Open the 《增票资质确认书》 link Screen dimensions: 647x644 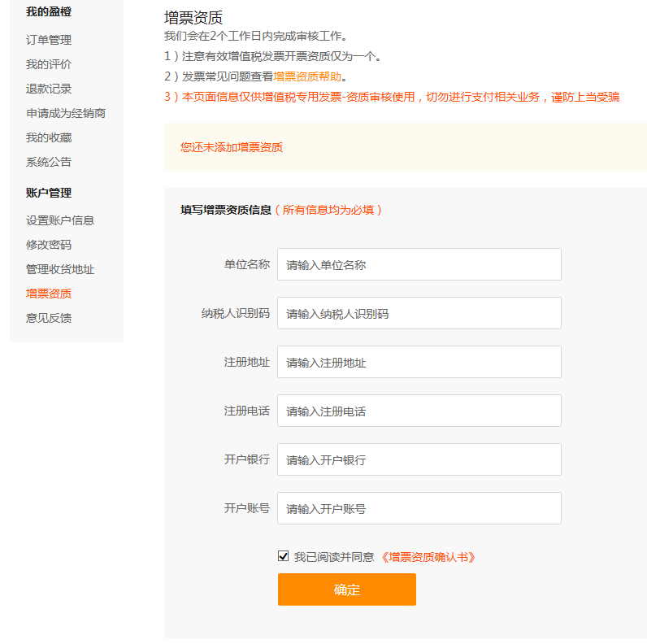tap(428, 557)
